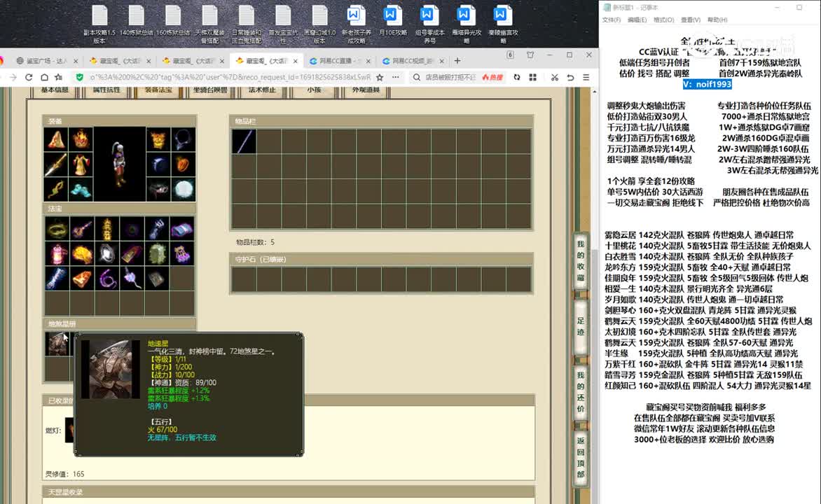Image resolution: width=821 pixels, height=504 pixels.
Task: Select the necklace equipment slot
Action: (184, 139)
